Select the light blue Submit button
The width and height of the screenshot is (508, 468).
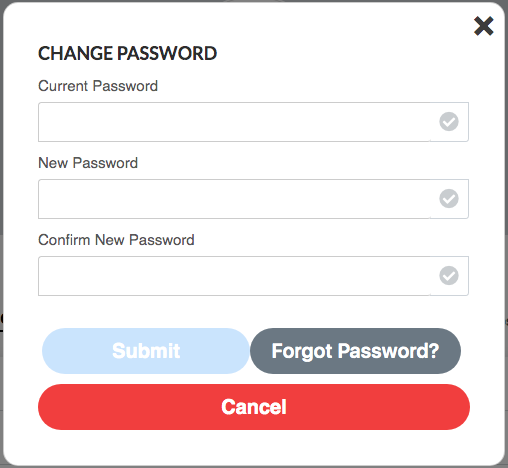pyautogui.click(x=146, y=351)
